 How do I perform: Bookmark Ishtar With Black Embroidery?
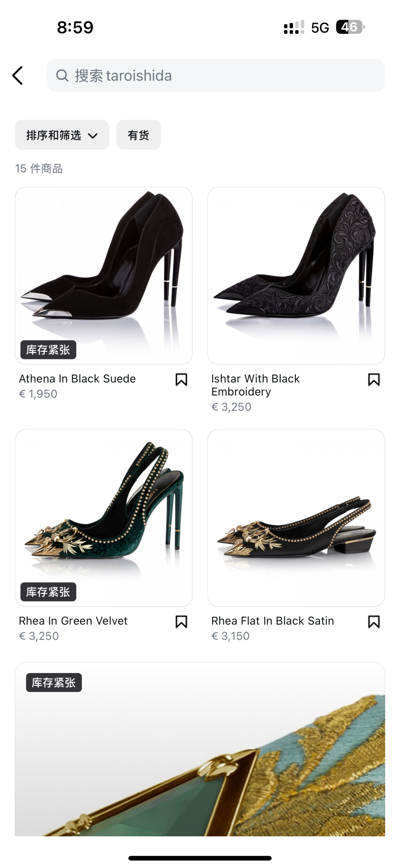pos(374,380)
